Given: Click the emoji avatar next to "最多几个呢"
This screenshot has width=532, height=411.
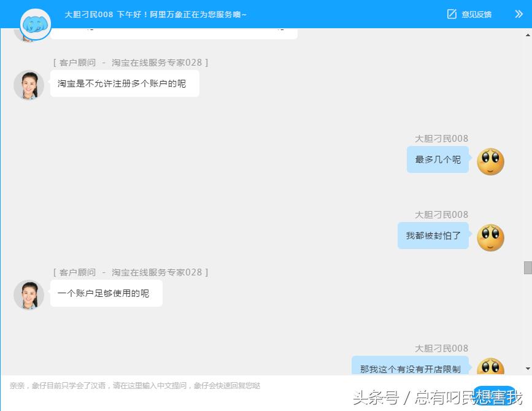Looking at the screenshot, I should [490, 161].
